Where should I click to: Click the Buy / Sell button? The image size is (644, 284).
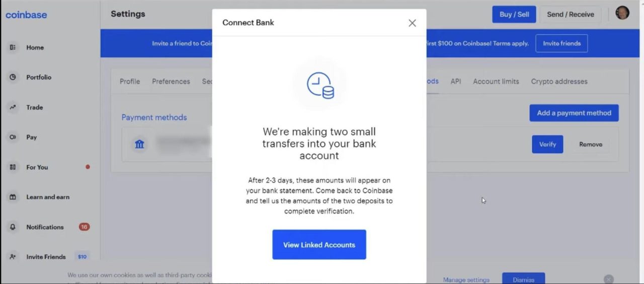click(514, 14)
